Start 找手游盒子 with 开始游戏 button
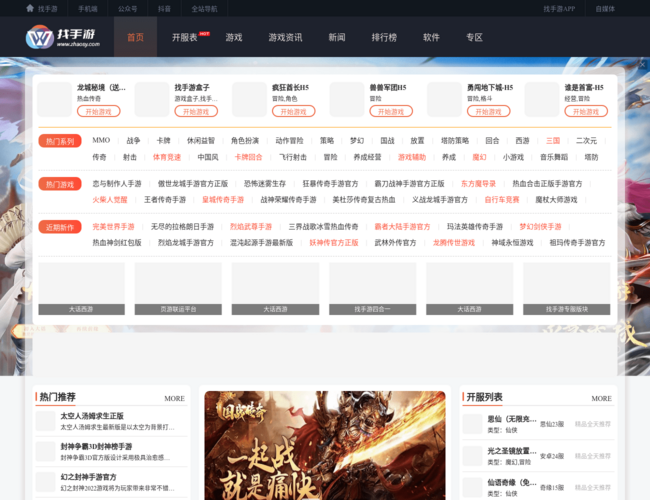 [x=196, y=112]
